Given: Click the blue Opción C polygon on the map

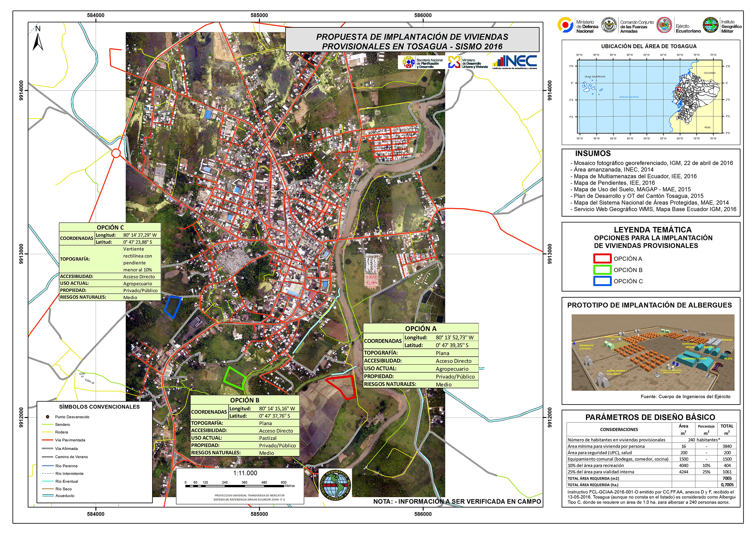Looking at the screenshot, I should 173,306.
